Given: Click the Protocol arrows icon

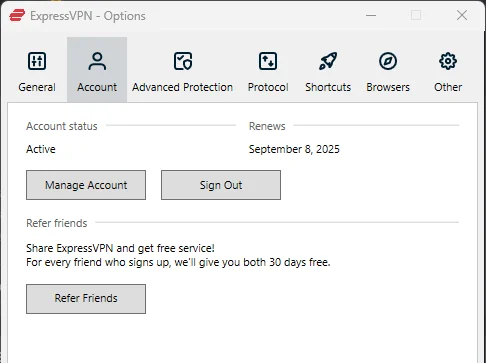Looking at the screenshot, I should click(268, 61).
